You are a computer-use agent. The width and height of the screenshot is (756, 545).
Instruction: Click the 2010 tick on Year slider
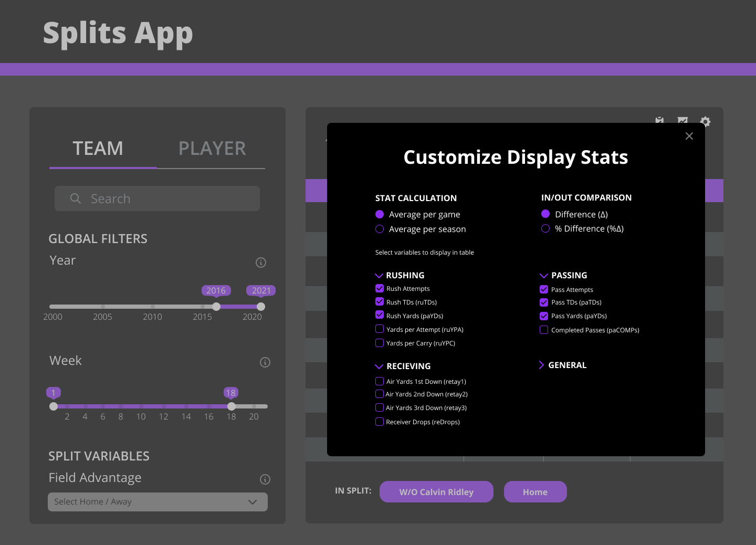pos(153,307)
